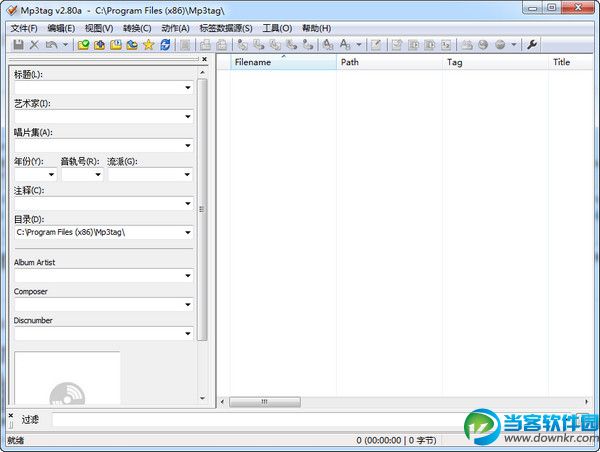This screenshot has width=600, height=452.
Task: Click the grayed Copy tag icon
Action: point(205,45)
